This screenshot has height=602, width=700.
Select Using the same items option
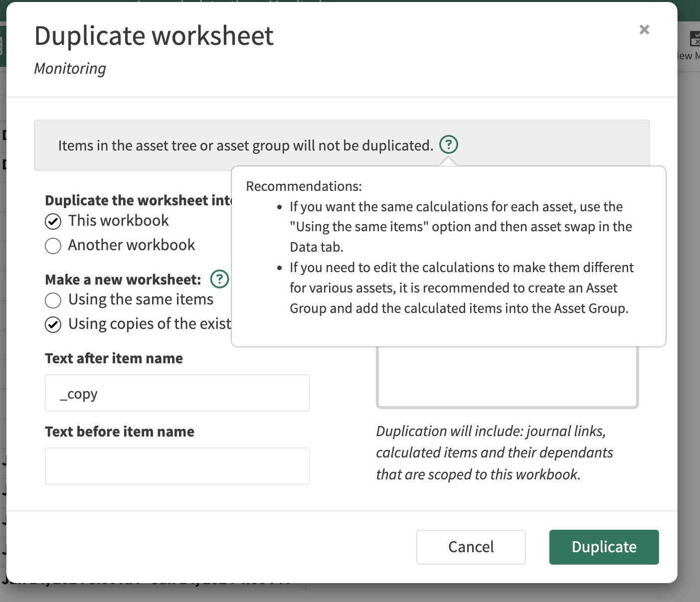click(x=53, y=300)
